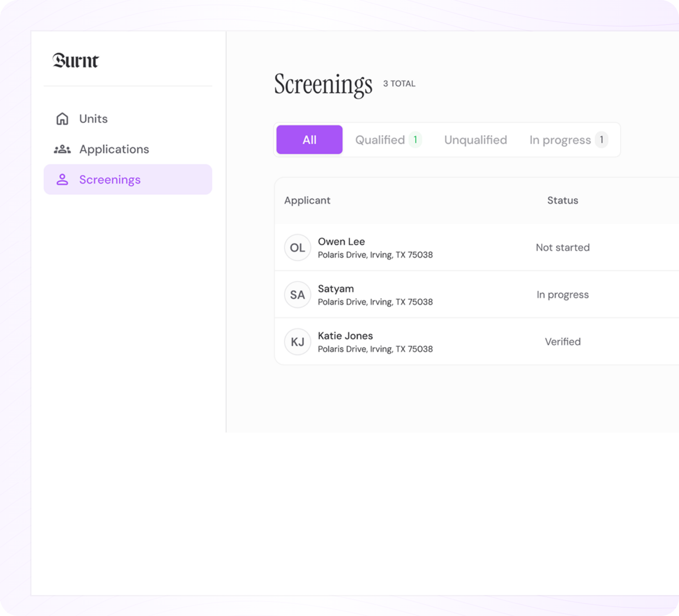Click the Applicant column header
The width and height of the screenshot is (679, 616).
coord(307,201)
